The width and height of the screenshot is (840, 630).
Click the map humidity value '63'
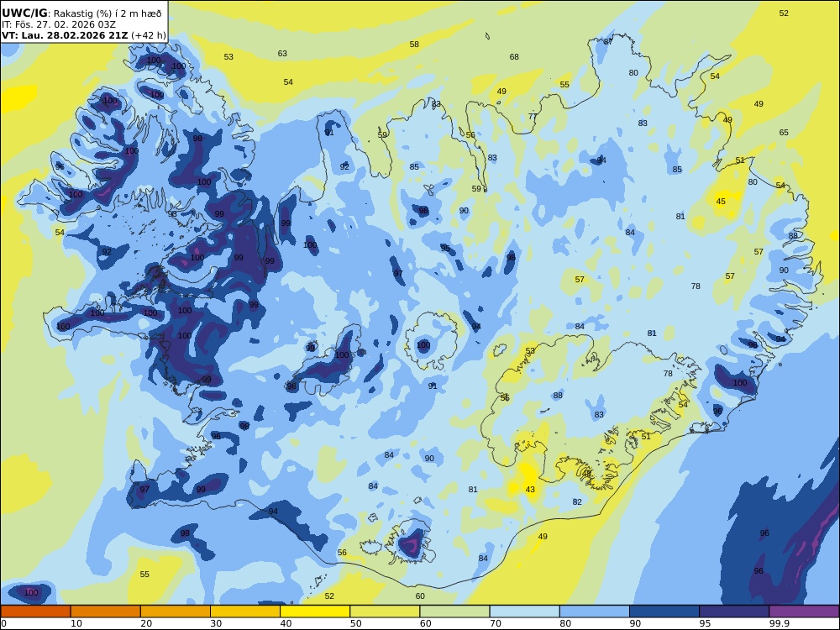tap(282, 54)
